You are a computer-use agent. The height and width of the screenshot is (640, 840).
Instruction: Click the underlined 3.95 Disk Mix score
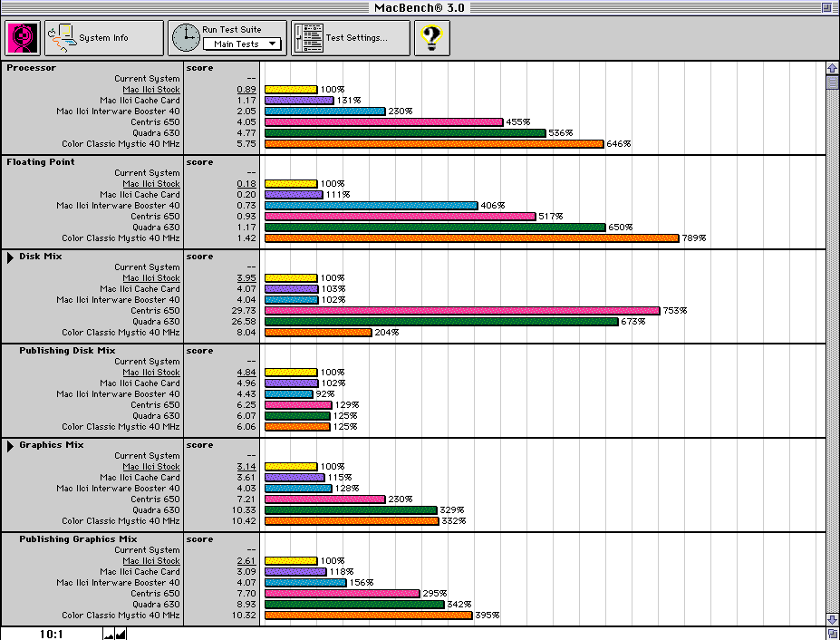click(246, 278)
